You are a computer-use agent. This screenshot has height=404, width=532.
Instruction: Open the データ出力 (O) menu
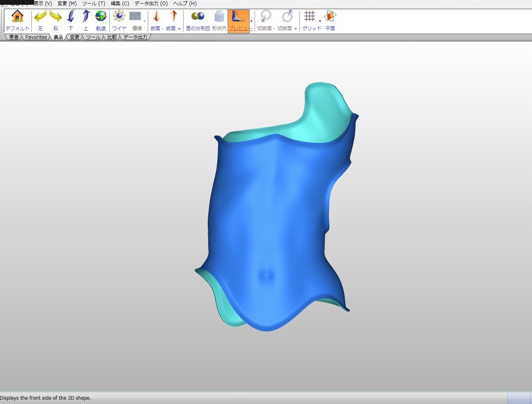[151, 3]
